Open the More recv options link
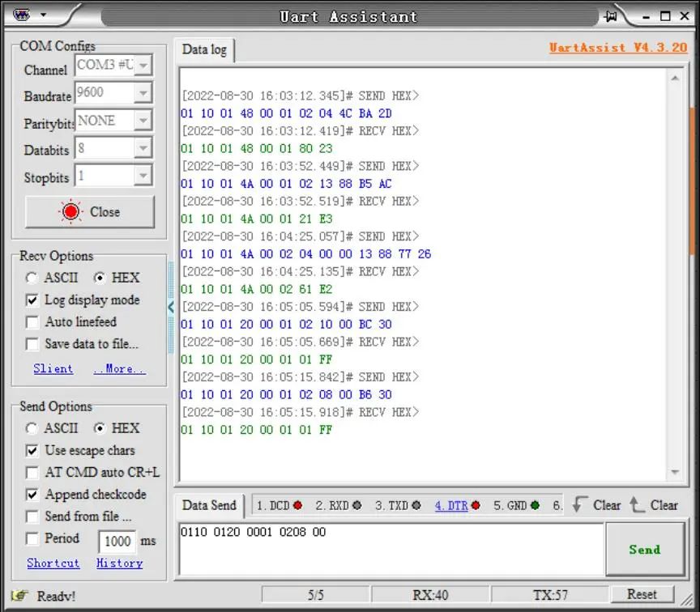The width and height of the screenshot is (700, 612). 120,369
